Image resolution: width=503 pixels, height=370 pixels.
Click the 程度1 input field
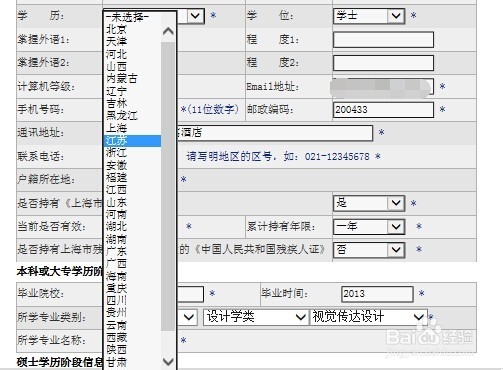(x=383, y=40)
